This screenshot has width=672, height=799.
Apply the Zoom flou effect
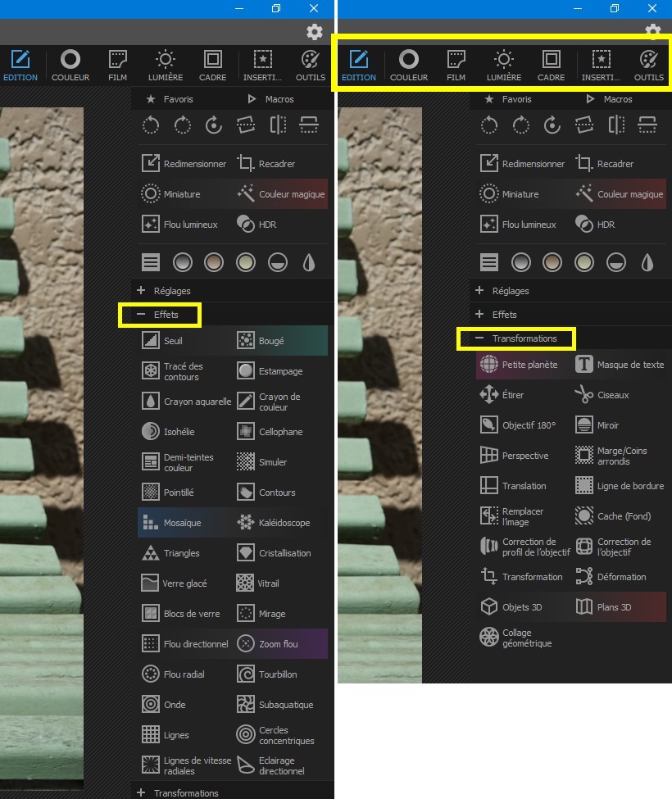pos(267,643)
